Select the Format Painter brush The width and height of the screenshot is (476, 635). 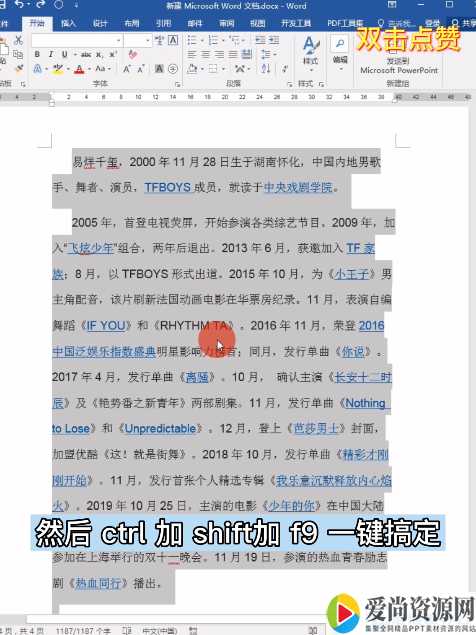[18, 68]
